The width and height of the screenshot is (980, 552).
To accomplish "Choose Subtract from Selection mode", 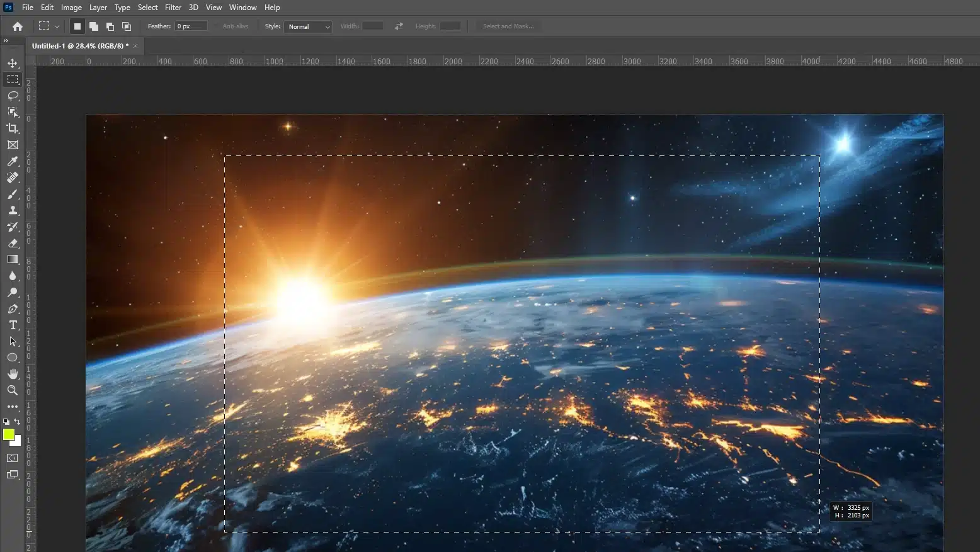I will (110, 26).
